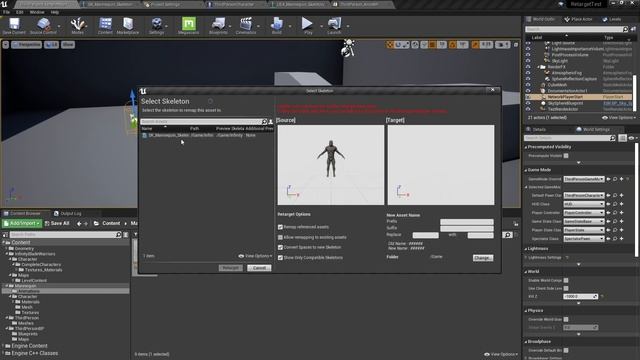Toggle Convert Spaces to new Skeleton
640x360 pixels.
click(280, 247)
